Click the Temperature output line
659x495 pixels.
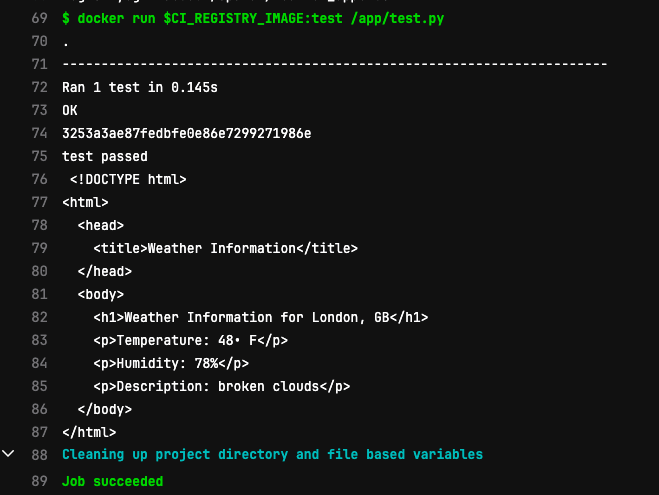(x=190, y=340)
